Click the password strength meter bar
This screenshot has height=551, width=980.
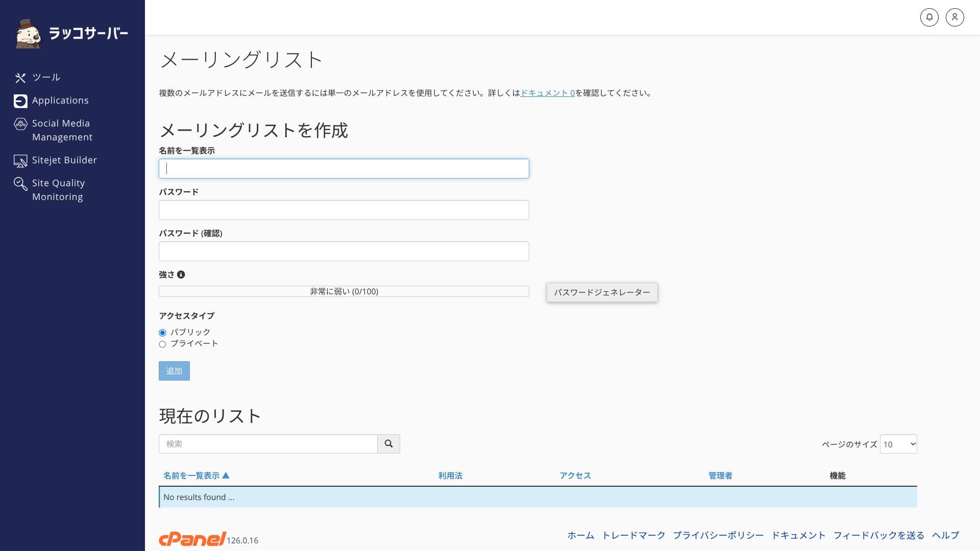(x=344, y=291)
